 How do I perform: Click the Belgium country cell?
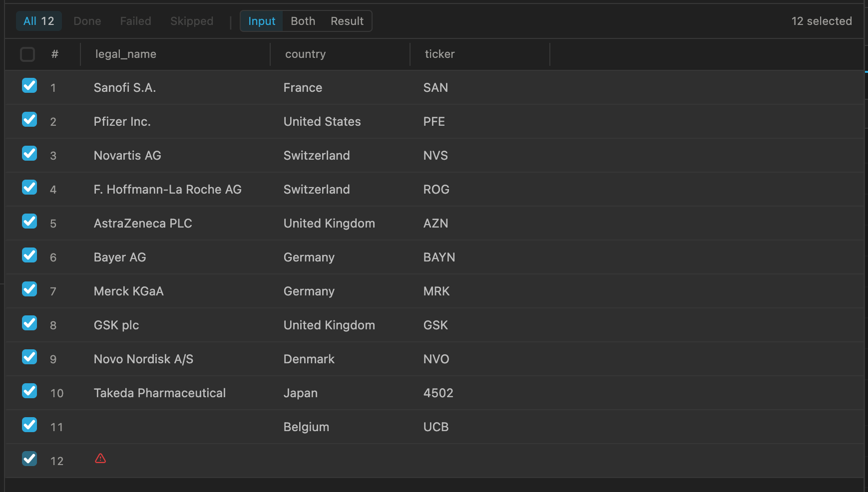point(306,427)
